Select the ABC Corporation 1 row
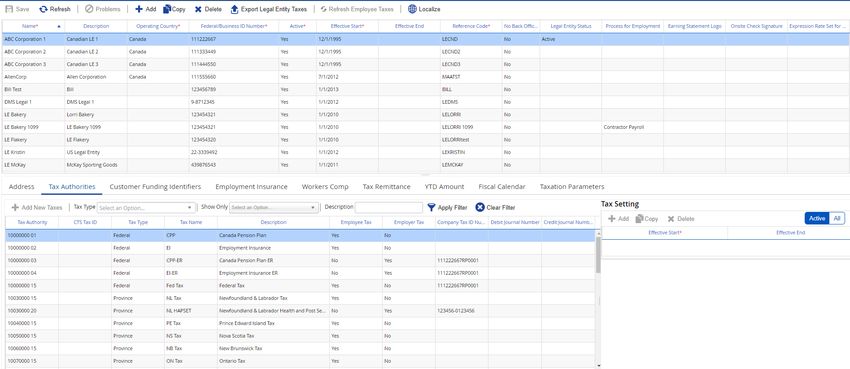Image resolution: width=850 pixels, height=369 pixels. (425, 40)
